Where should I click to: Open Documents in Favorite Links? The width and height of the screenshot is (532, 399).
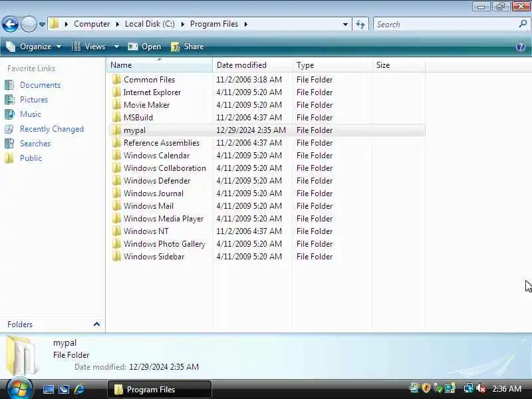pos(40,85)
